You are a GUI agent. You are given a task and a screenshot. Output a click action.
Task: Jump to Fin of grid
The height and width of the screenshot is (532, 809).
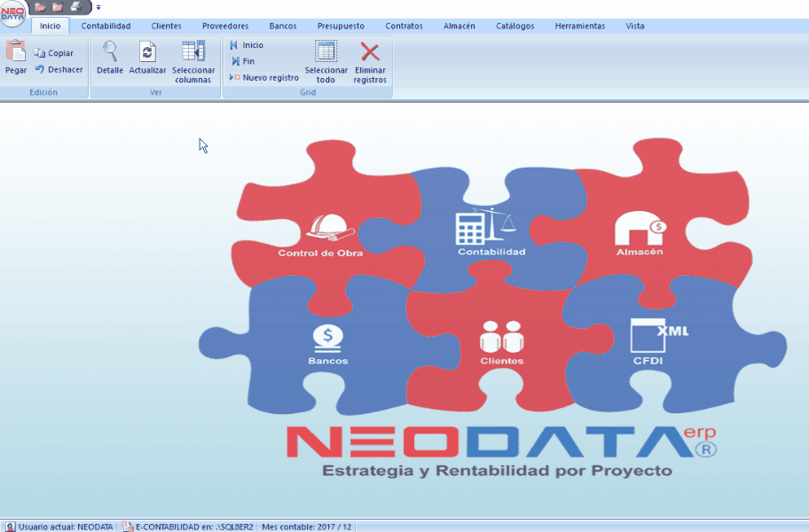243,61
